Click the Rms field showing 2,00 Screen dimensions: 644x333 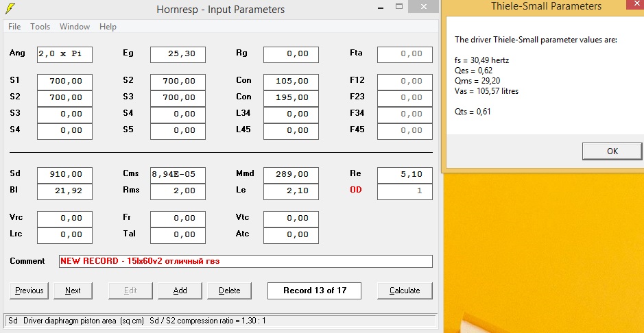point(178,192)
